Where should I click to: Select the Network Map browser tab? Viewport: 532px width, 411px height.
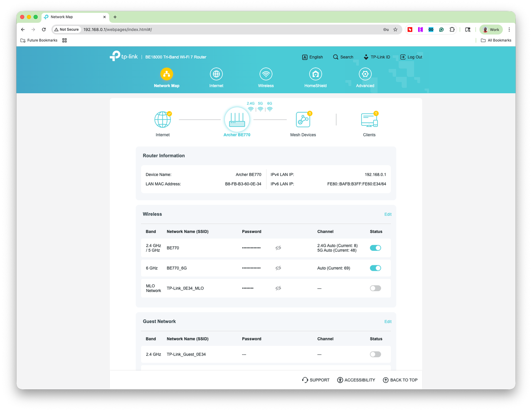pyautogui.click(x=75, y=17)
